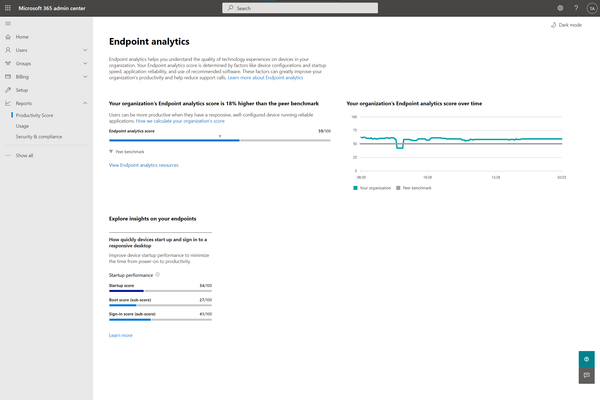Click the Startup performance label

point(131,275)
